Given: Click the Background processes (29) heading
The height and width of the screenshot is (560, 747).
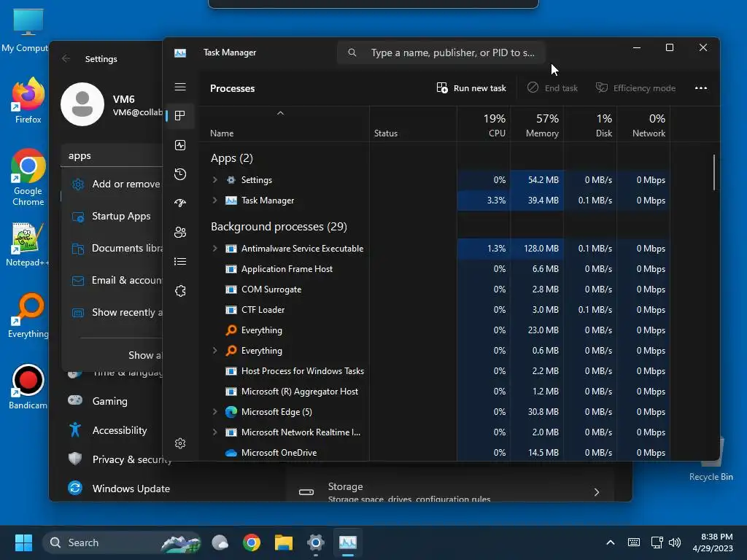Looking at the screenshot, I should [x=279, y=227].
